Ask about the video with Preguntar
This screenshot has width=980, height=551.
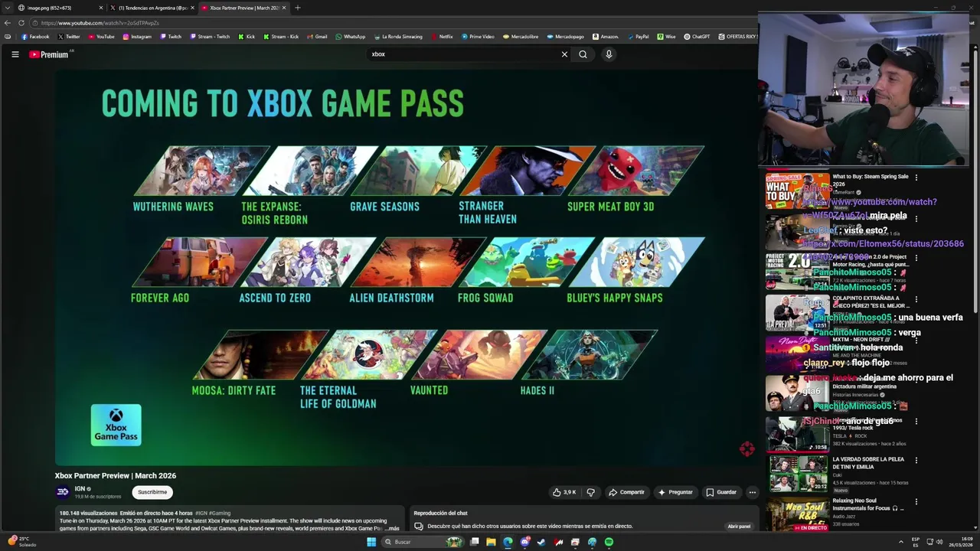tap(675, 492)
